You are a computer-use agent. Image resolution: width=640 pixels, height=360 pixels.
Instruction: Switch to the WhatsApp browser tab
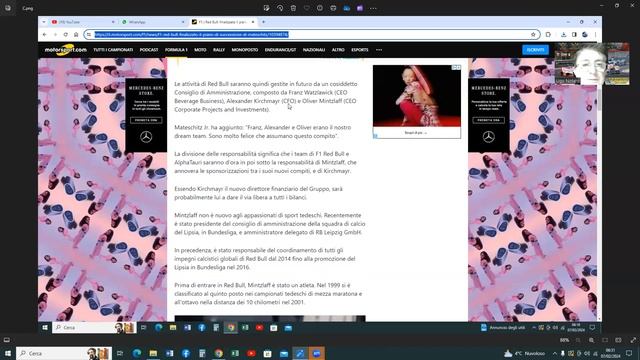[150, 22]
